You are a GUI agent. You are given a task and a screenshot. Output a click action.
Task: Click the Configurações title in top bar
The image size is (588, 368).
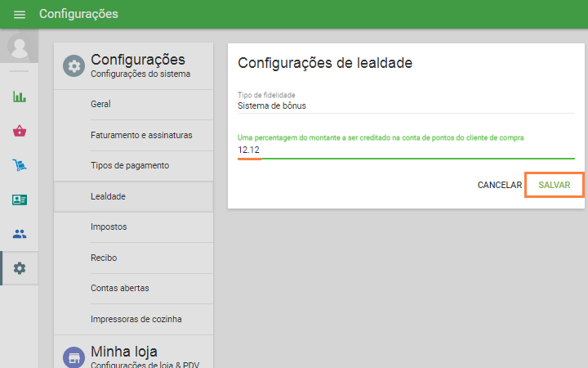pyautogui.click(x=78, y=14)
